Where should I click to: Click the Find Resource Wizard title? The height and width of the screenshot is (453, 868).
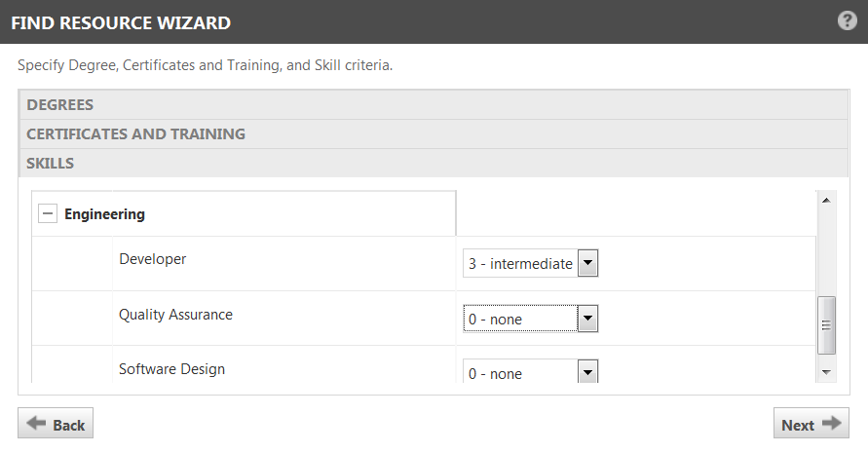121,21
